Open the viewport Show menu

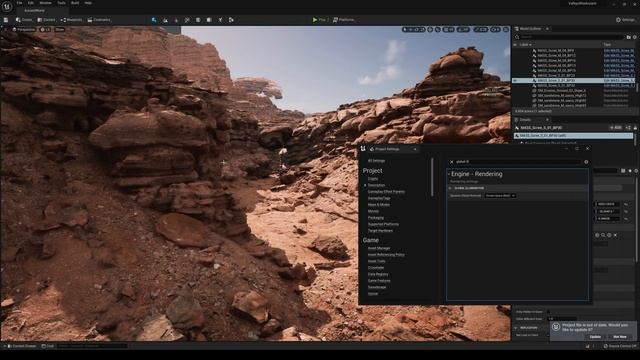60,30
